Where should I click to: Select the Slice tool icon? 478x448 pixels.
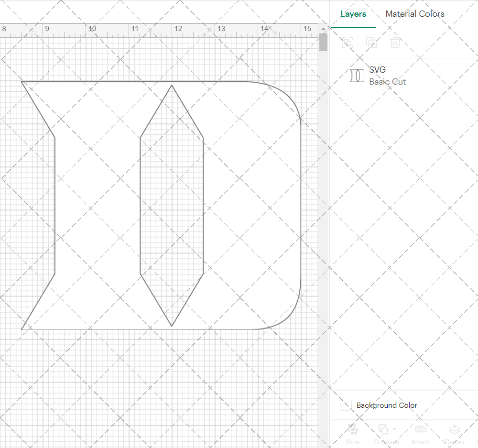353,429
